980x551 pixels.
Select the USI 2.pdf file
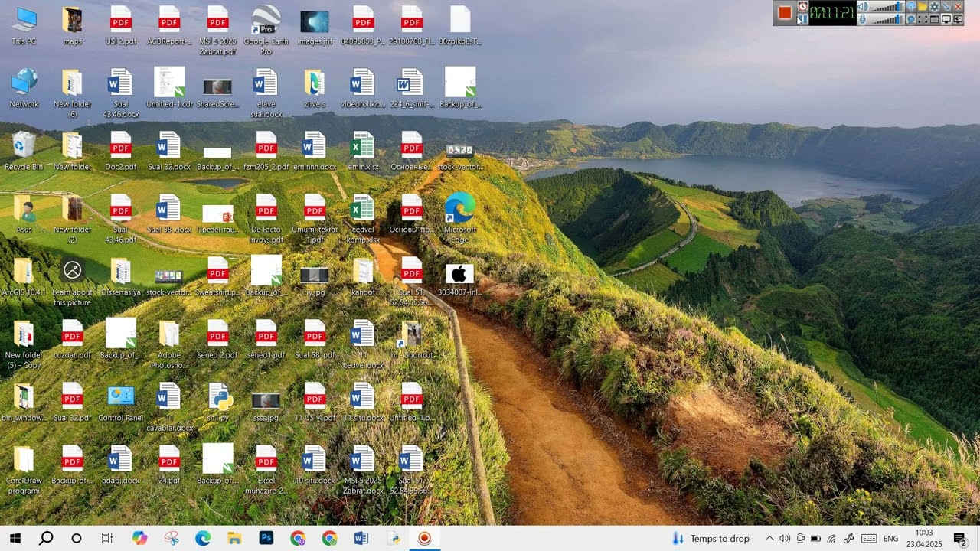tap(121, 25)
